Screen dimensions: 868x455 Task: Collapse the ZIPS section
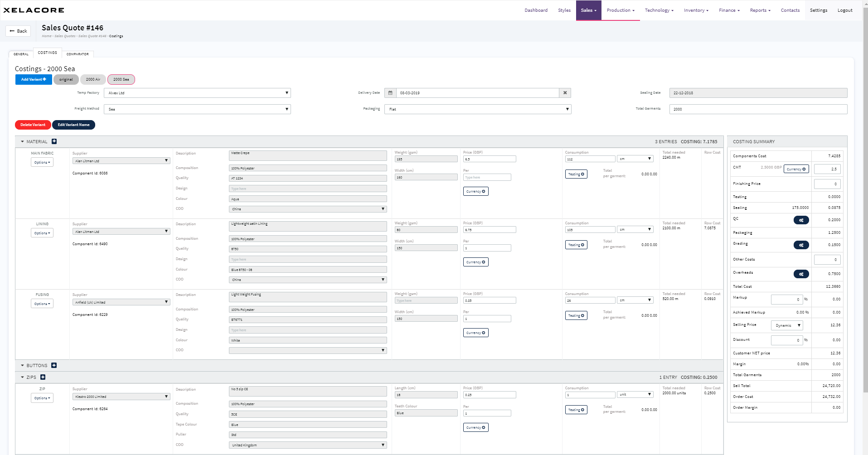(22, 377)
